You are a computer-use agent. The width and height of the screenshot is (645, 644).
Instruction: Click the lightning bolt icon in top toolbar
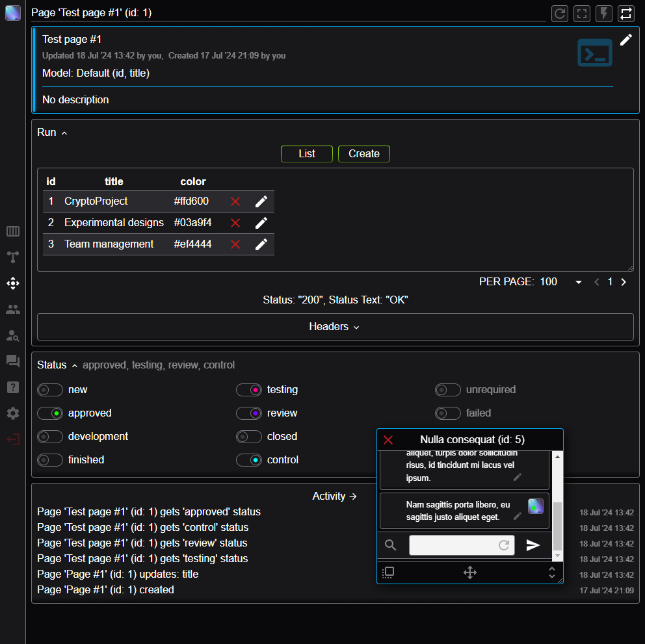(604, 14)
